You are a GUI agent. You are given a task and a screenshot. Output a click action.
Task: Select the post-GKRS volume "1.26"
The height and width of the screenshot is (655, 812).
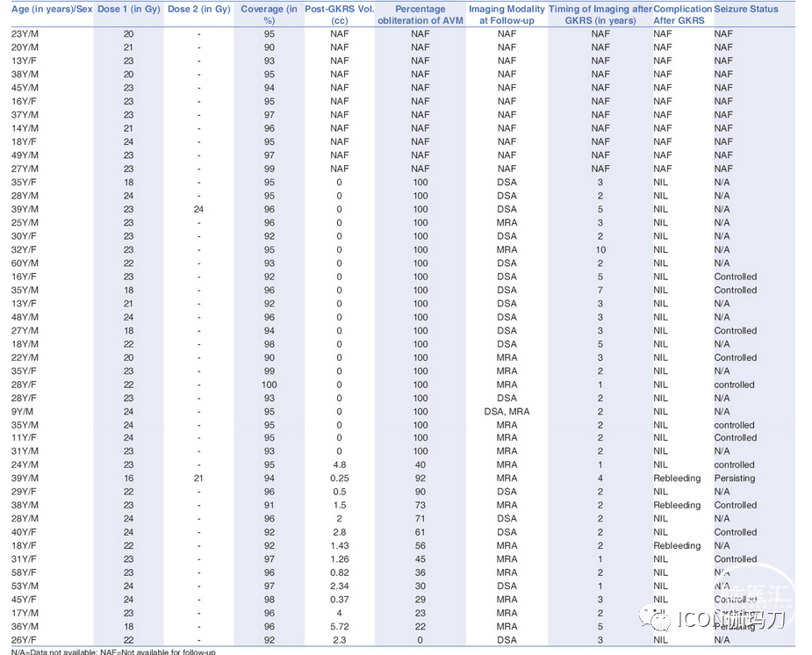tap(339, 559)
